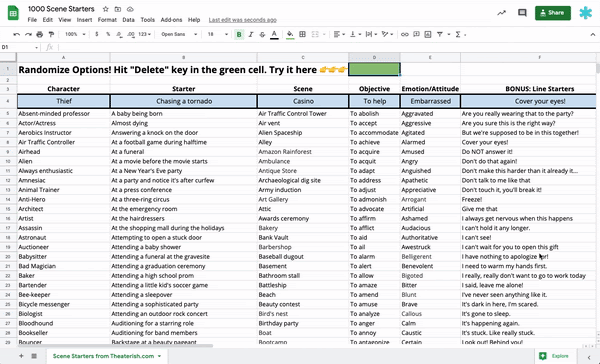Expand the font size 18 dropdown

[217, 34]
